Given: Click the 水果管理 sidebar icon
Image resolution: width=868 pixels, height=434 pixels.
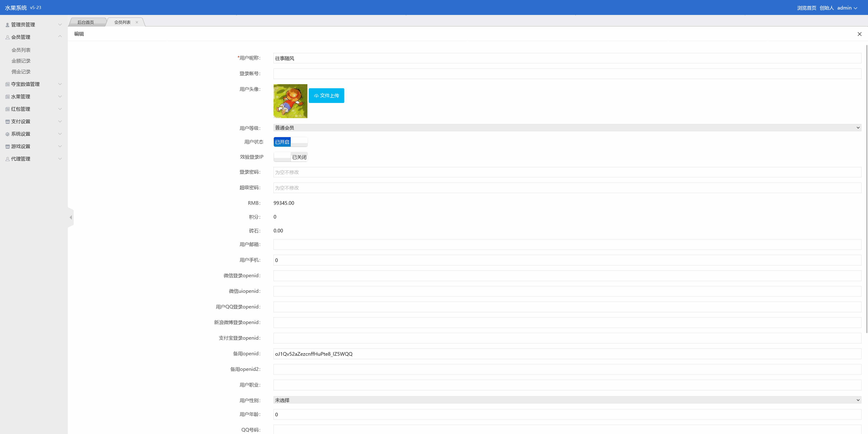Looking at the screenshot, I should [7, 97].
